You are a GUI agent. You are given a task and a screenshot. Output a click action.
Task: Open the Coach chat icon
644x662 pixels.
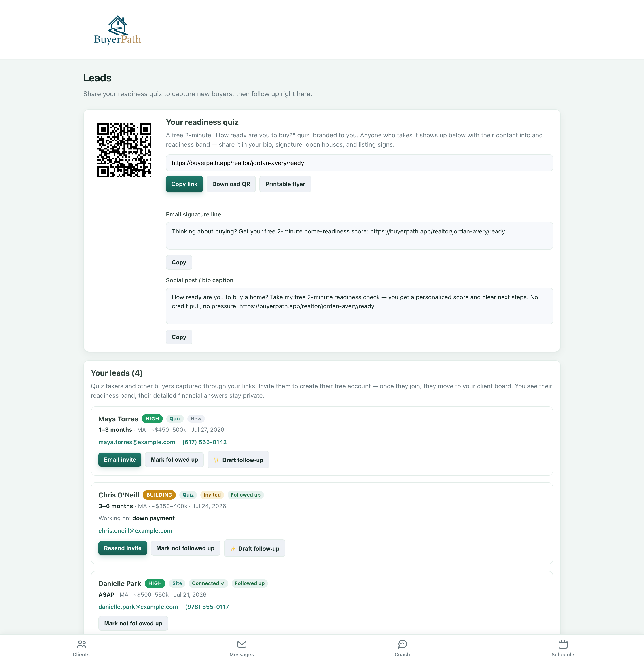point(402,644)
